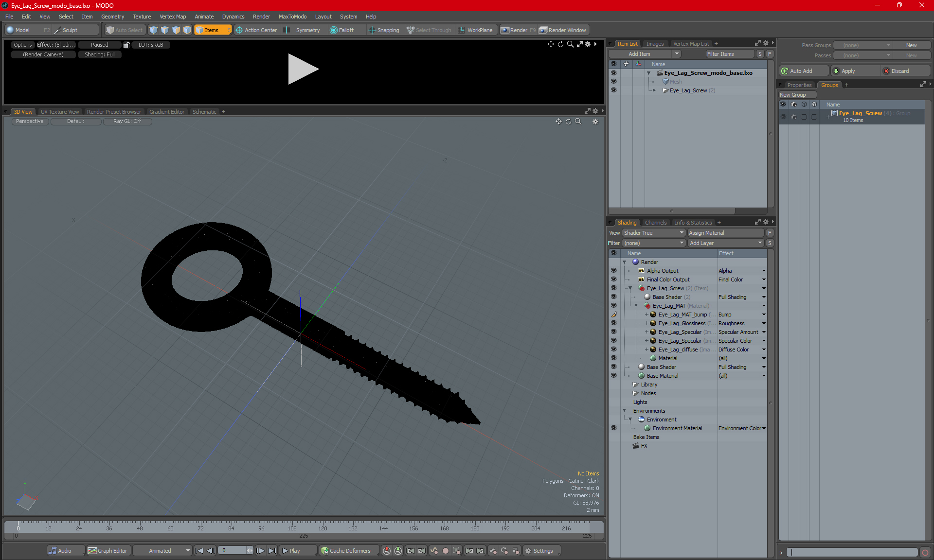Step to the previous frame
The width and height of the screenshot is (934, 560).
(x=211, y=551)
